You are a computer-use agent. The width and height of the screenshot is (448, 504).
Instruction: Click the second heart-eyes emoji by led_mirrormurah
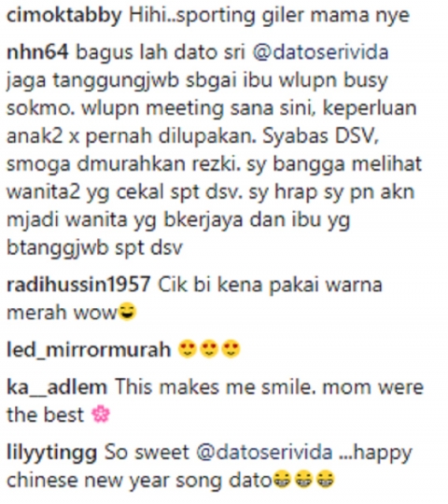[209, 349]
